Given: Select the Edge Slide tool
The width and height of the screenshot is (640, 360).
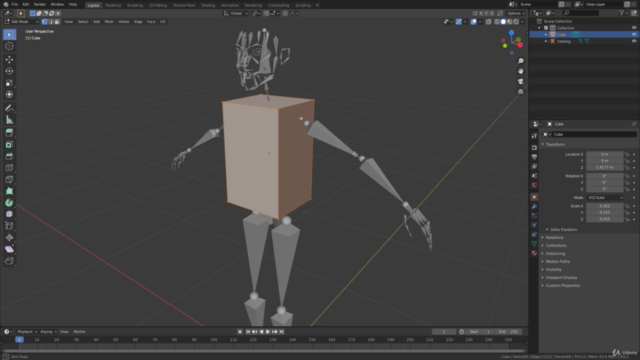Looking at the screenshot, I should point(9,226).
